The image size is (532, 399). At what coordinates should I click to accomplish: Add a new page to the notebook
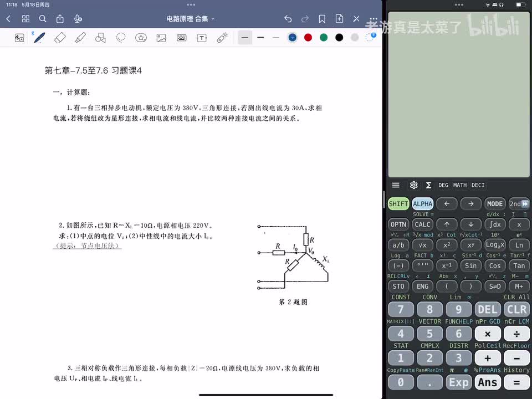pos(339,19)
